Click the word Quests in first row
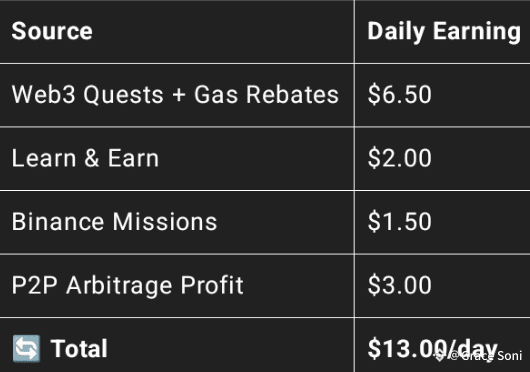 click(x=124, y=95)
